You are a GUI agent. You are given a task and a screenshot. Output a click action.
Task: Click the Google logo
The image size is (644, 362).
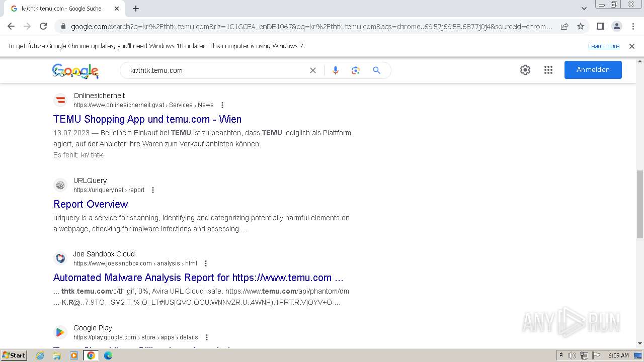(75, 71)
